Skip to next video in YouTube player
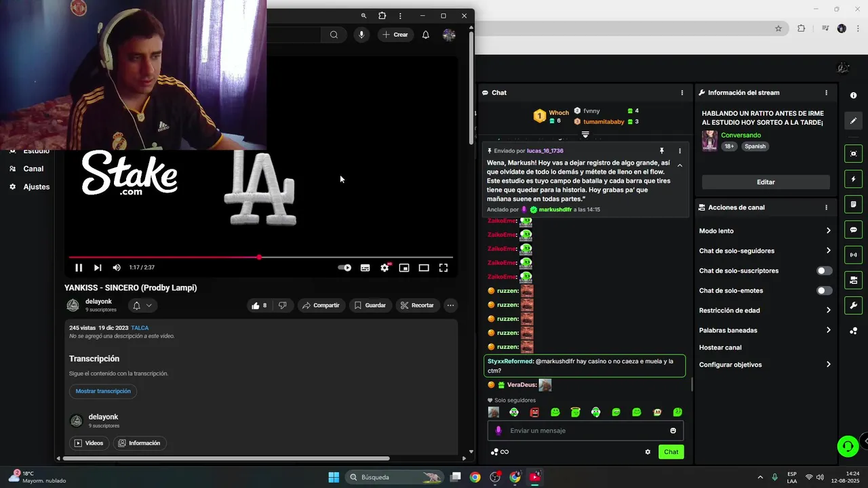Image resolution: width=868 pixels, height=488 pixels. [x=98, y=268]
